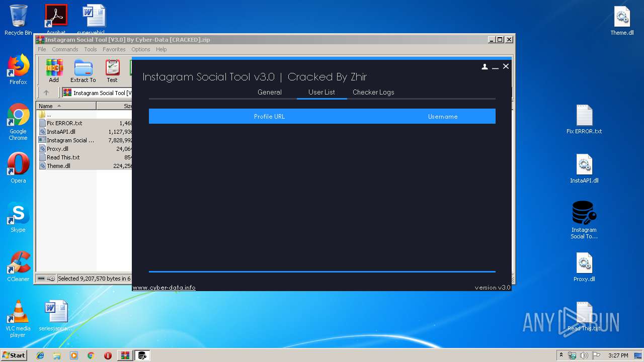Click the volume icon in system tray
This screenshot has width=644, height=362.
584,355
